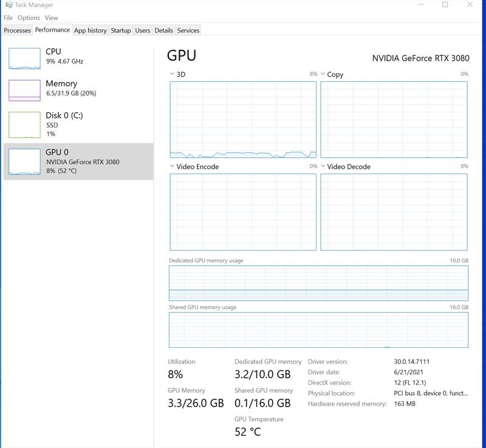Open the Copy engine dropdown chevron
486x448 pixels.
(x=323, y=73)
